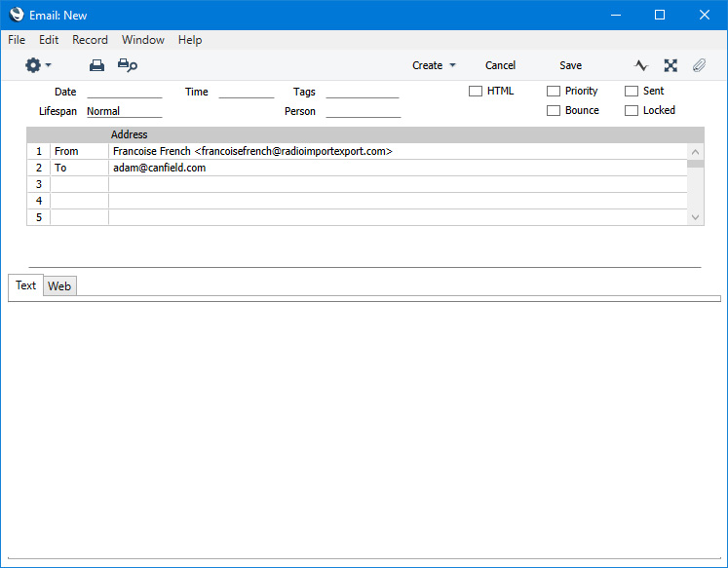Open the File menu
728x568 pixels.
(17, 40)
